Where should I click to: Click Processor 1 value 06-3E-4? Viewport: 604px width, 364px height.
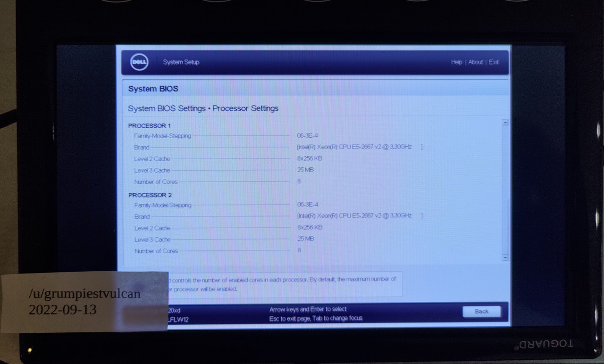click(308, 135)
